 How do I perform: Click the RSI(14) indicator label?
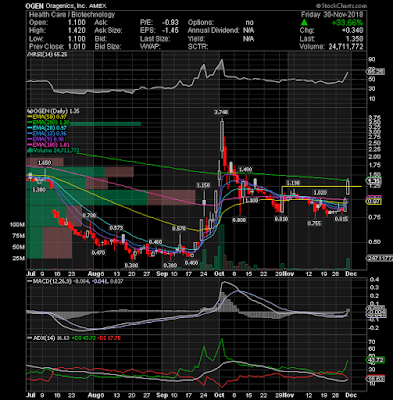[48, 54]
